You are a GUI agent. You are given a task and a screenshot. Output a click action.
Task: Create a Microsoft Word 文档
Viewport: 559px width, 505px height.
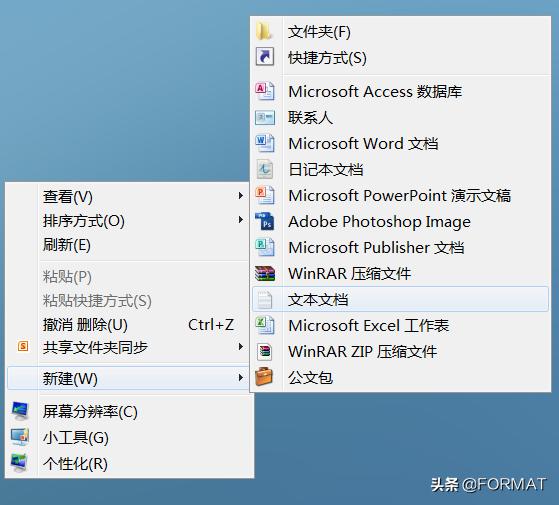pyautogui.click(x=400, y=144)
